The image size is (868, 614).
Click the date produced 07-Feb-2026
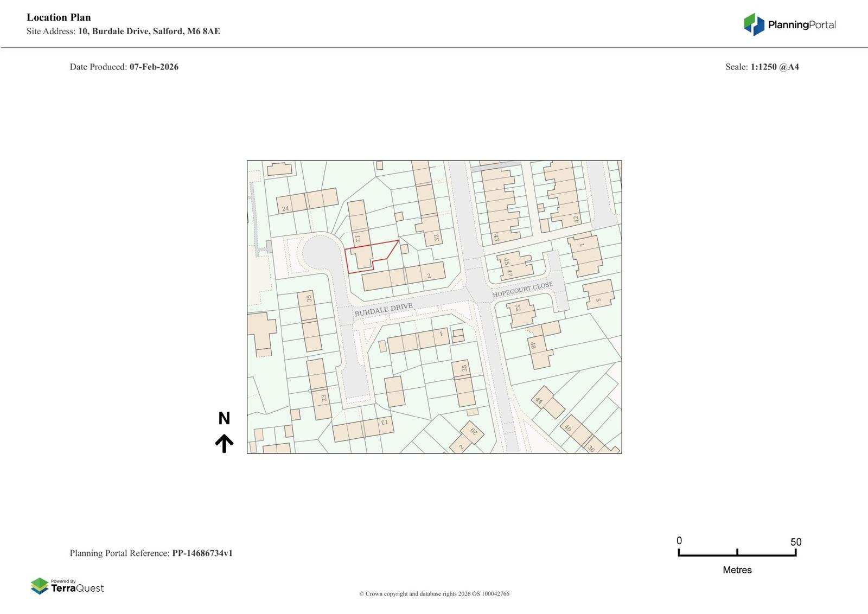tap(154, 67)
